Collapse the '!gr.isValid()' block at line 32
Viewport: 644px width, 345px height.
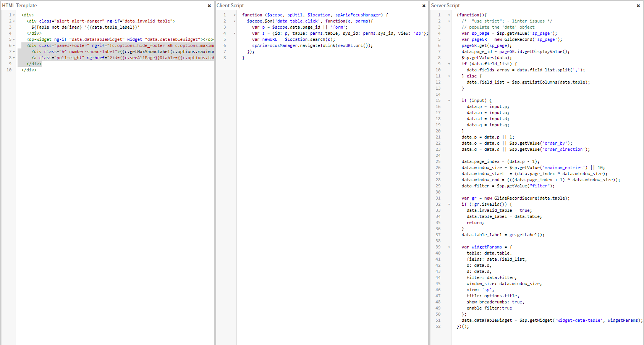click(449, 205)
